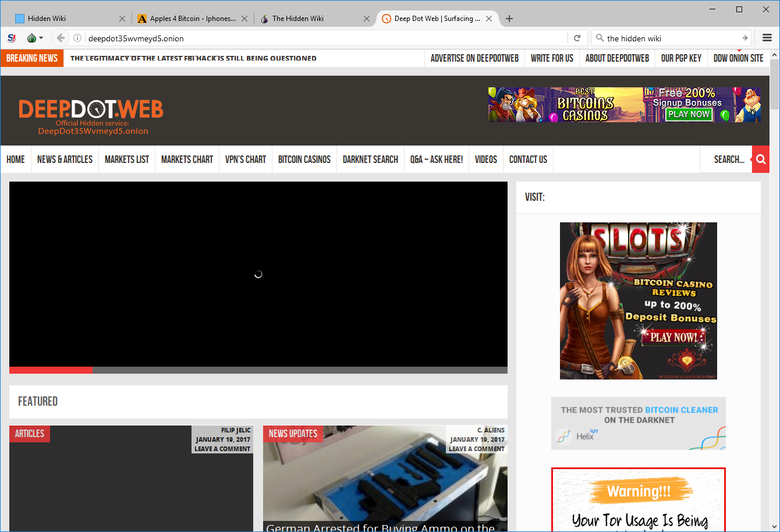
Task: Click the search magnifier in search box
Action: [600, 38]
